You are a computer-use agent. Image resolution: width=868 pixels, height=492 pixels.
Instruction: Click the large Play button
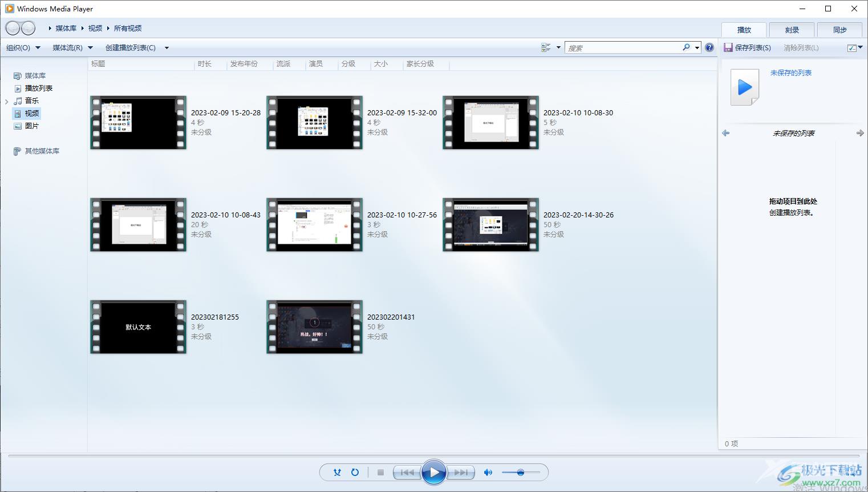click(434, 472)
